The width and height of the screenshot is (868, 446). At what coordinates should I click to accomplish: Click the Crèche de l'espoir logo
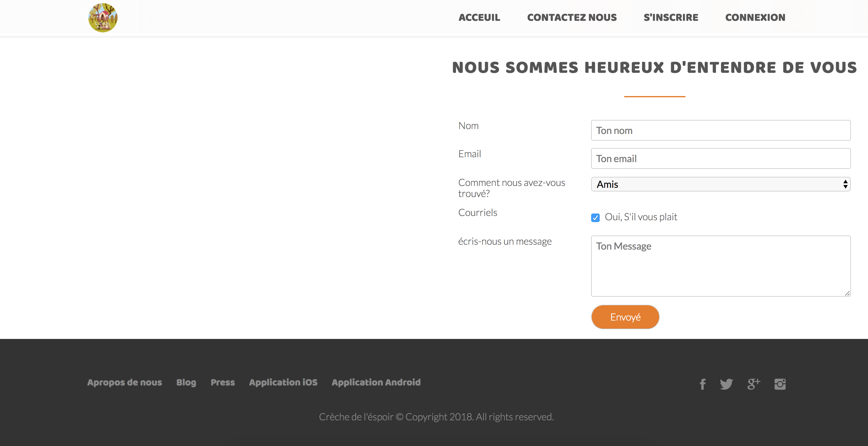pos(102,17)
